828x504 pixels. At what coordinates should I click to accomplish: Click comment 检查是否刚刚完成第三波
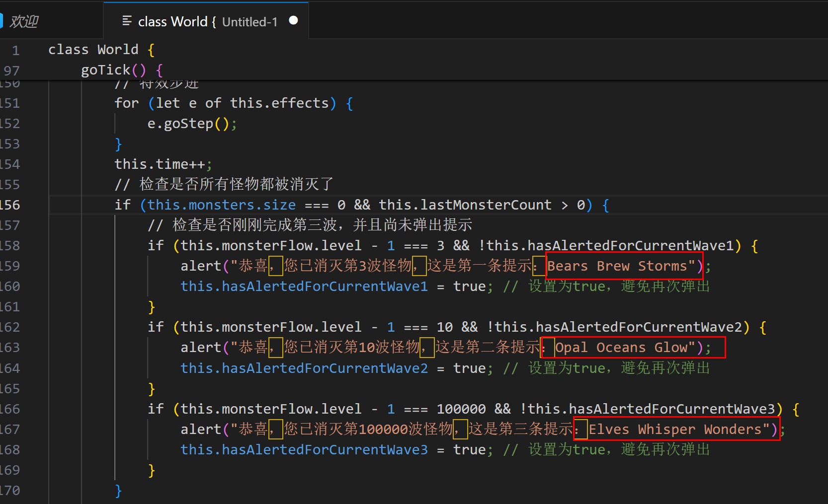click(x=310, y=225)
